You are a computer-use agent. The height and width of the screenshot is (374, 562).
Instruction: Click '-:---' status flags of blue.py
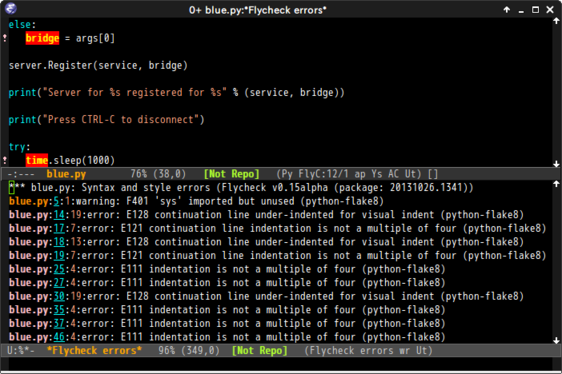21,174
